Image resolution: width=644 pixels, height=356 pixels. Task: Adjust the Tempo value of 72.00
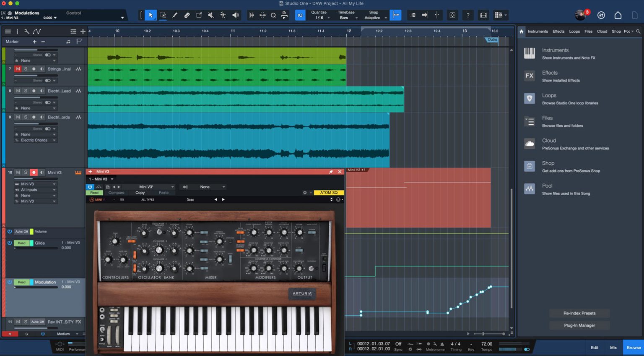pos(486,343)
